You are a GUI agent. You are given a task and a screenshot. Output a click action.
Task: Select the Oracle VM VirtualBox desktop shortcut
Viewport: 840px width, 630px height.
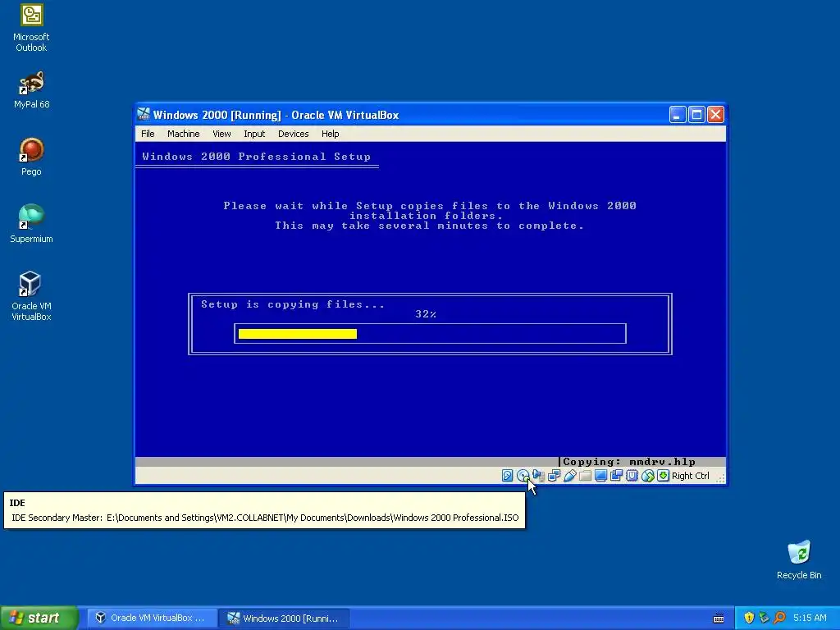[x=31, y=296]
